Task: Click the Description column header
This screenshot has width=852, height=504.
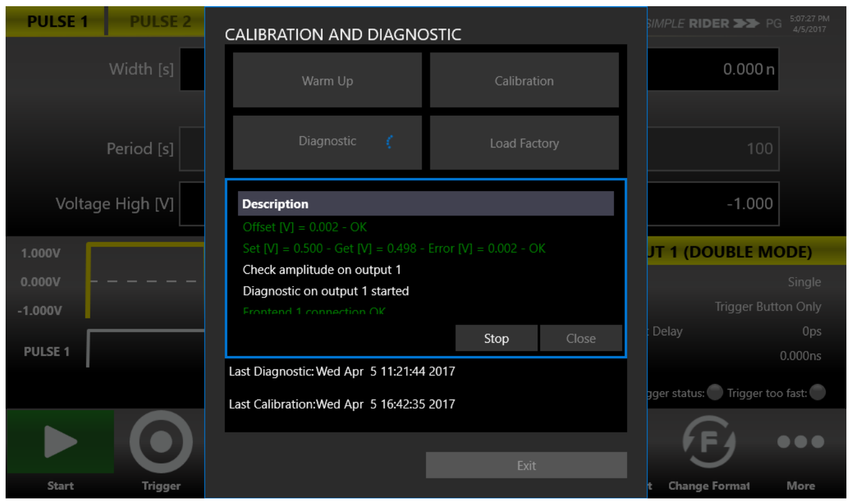Action: (426, 203)
